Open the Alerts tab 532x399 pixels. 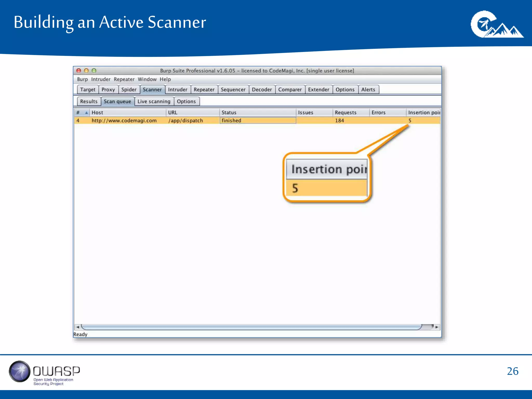[x=368, y=90]
